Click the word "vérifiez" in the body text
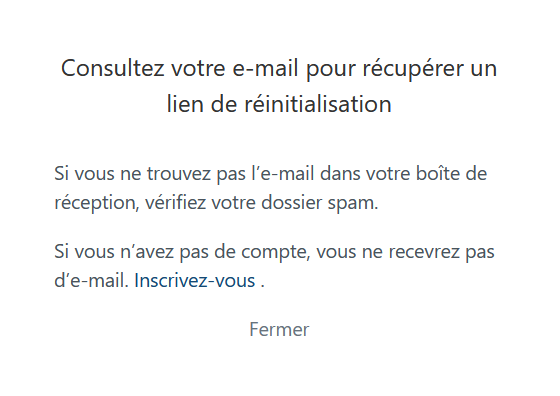This screenshot has width=560, height=396. coord(175,203)
